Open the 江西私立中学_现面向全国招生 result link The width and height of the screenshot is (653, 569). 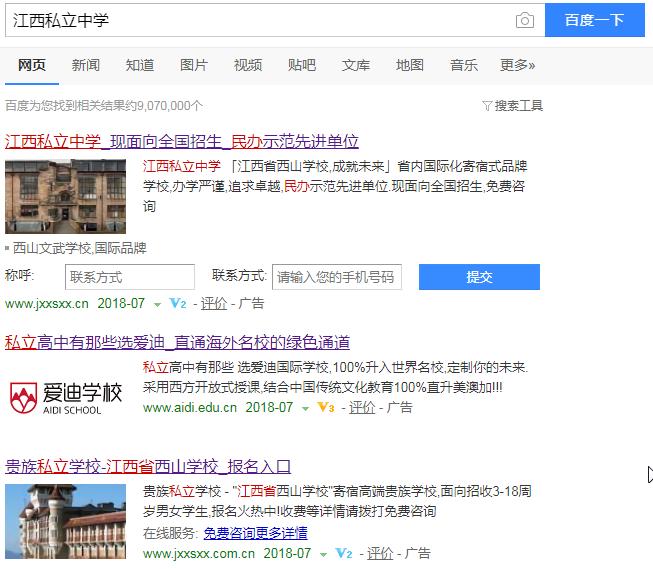(182, 141)
